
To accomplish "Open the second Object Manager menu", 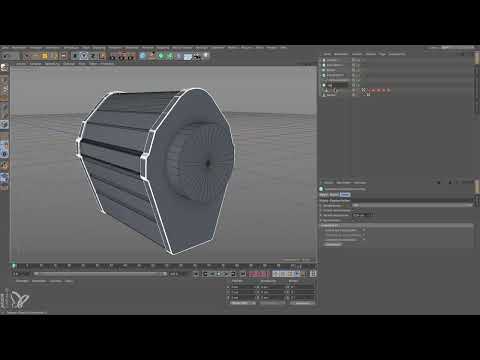I will click(341, 54).
